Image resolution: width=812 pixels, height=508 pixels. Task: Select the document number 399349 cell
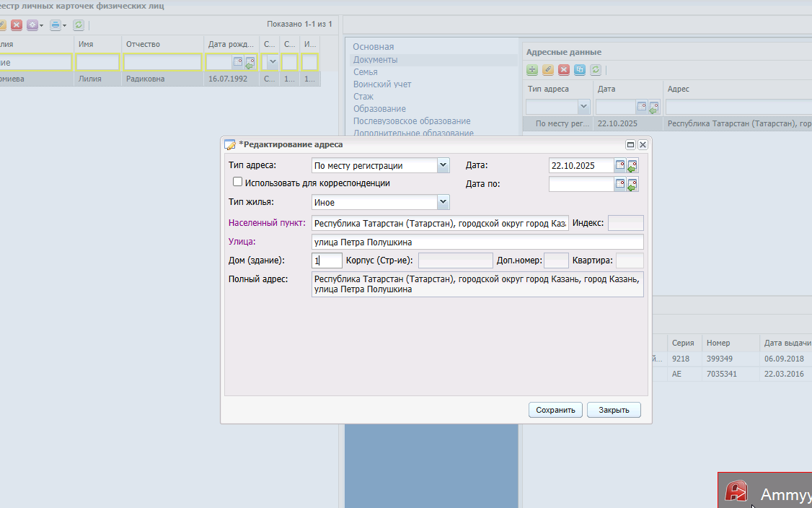(x=731, y=359)
